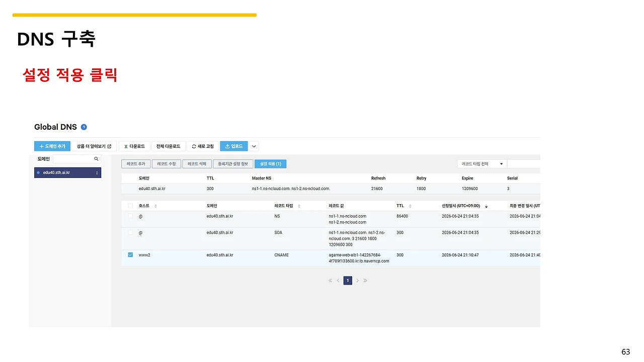The image size is (644, 362).
Task: Click the 등록기관 설정 정보 button
Action: pos(233,164)
